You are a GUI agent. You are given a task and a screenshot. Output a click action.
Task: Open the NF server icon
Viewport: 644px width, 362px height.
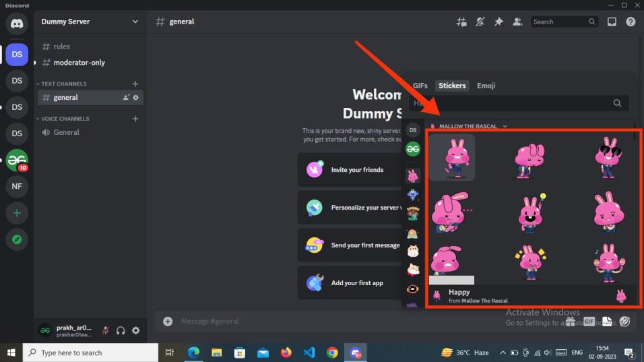17,187
